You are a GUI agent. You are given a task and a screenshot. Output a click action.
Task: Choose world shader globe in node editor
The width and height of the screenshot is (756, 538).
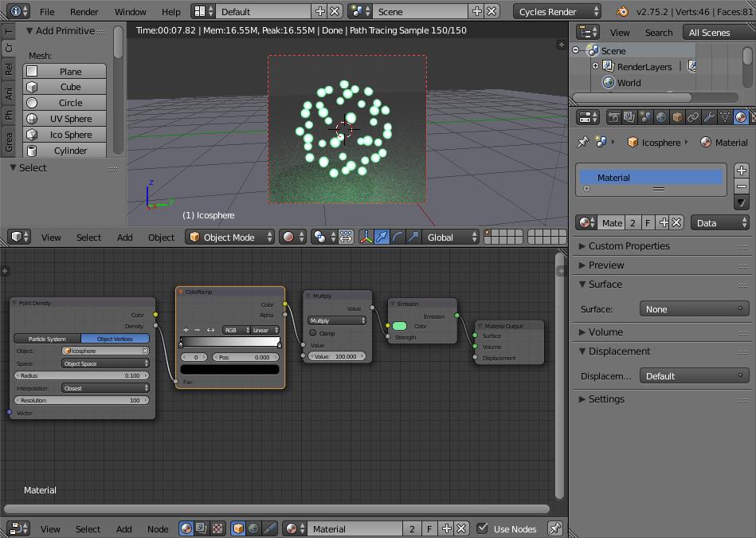click(x=253, y=528)
